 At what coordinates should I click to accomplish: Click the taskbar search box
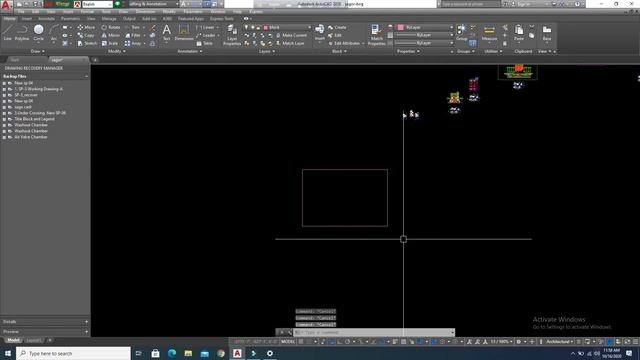pyautogui.click(x=73, y=353)
